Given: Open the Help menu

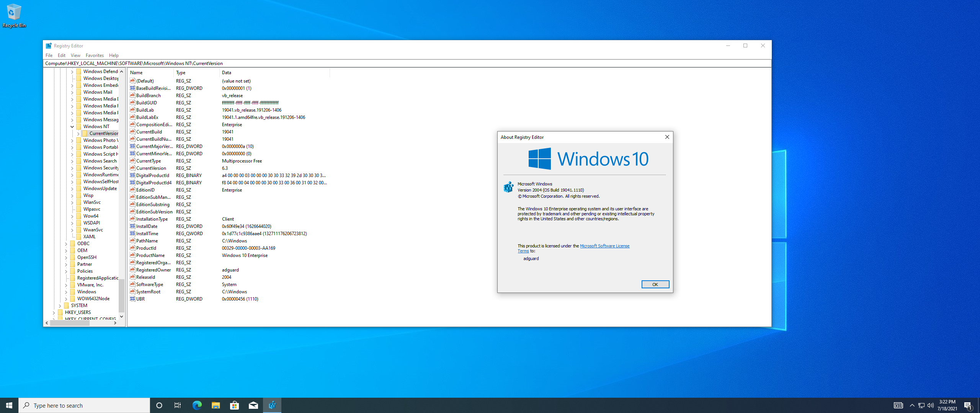Looking at the screenshot, I should tap(114, 55).
